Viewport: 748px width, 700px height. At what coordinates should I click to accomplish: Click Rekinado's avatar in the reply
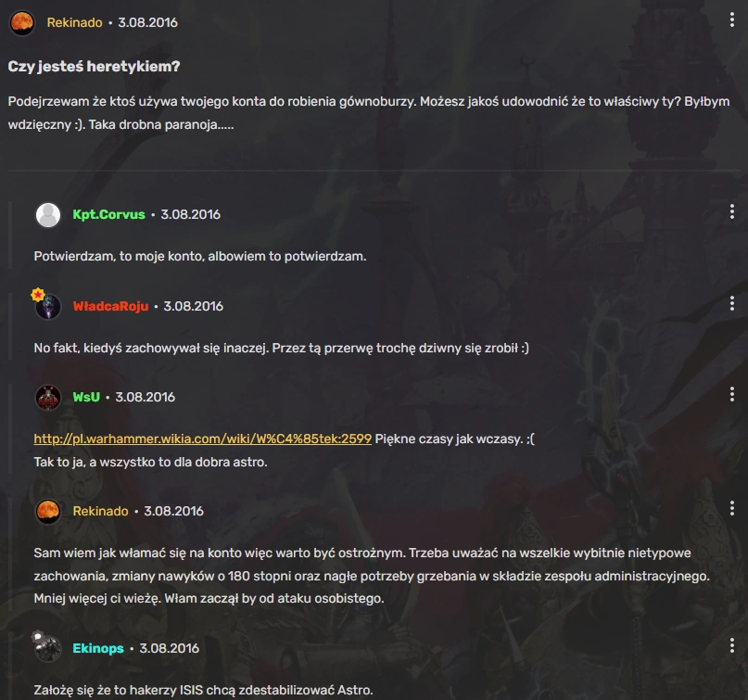48,511
